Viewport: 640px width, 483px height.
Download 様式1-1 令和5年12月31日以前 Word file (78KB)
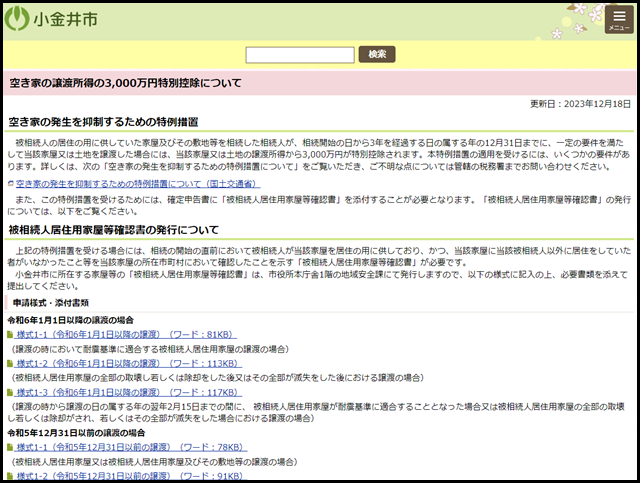(x=134, y=447)
